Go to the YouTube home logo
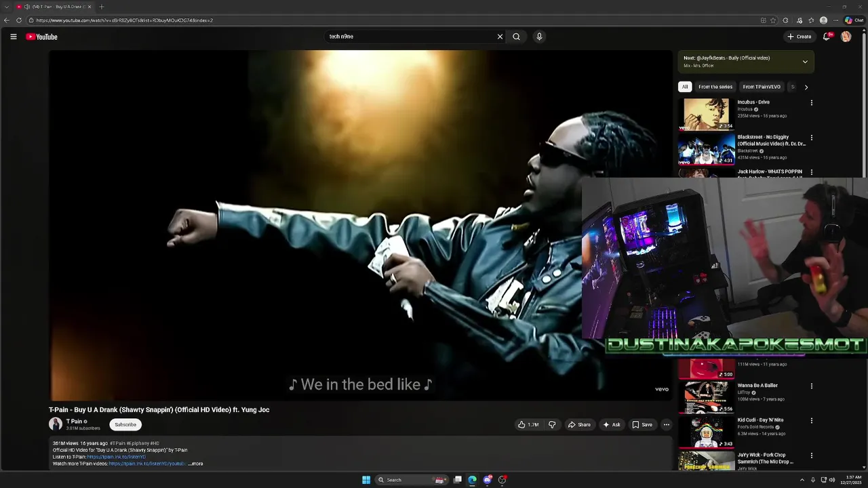The image size is (868, 488). coord(42,37)
